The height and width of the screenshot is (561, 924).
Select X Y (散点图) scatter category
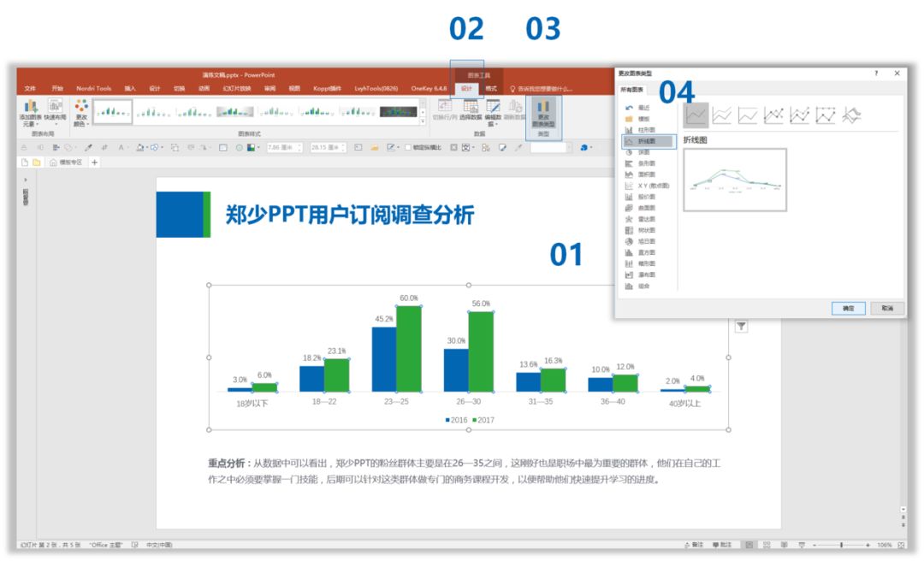[647, 186]
